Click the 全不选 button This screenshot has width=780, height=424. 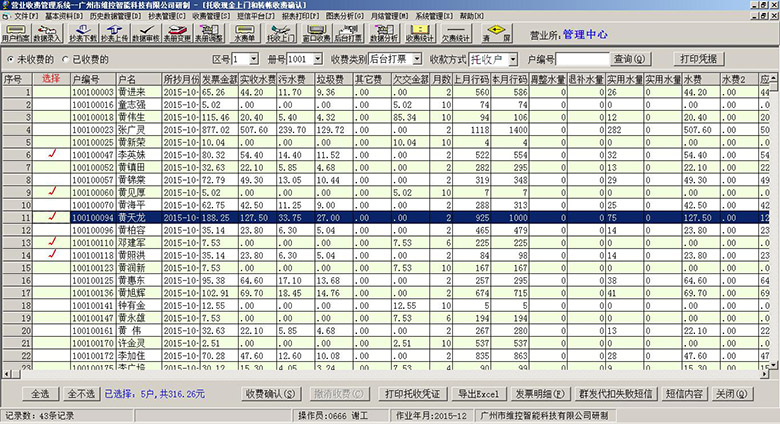pos(81,394)
